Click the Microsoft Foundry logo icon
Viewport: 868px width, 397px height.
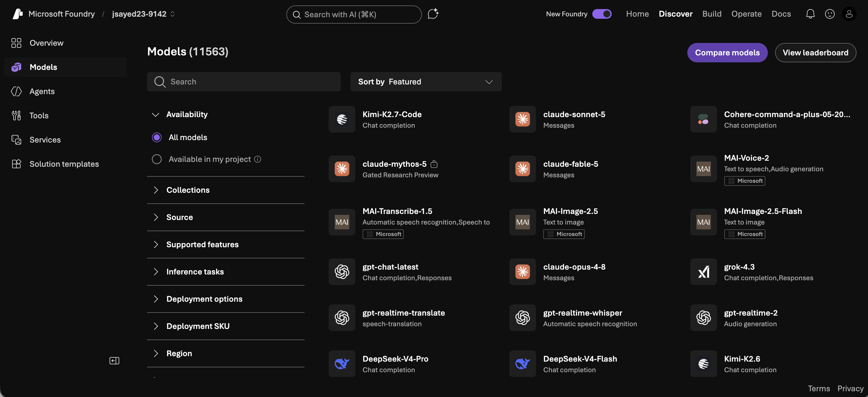(x=18, y=14)
